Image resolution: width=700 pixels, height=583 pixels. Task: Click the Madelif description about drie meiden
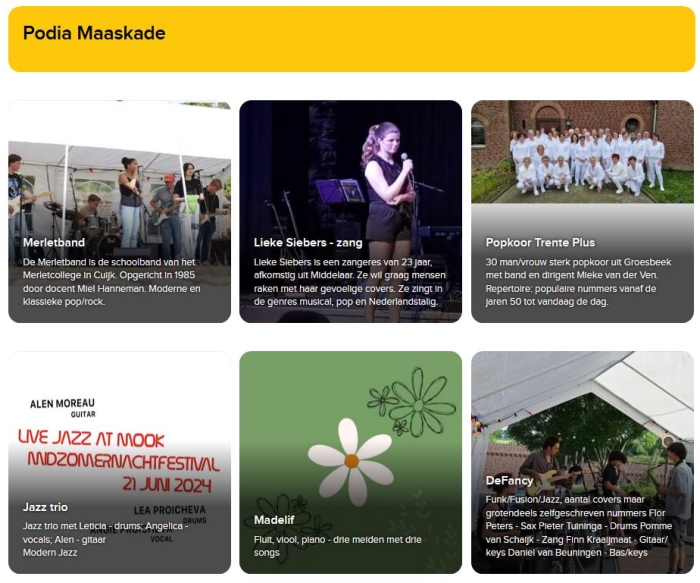pos(338,546)
